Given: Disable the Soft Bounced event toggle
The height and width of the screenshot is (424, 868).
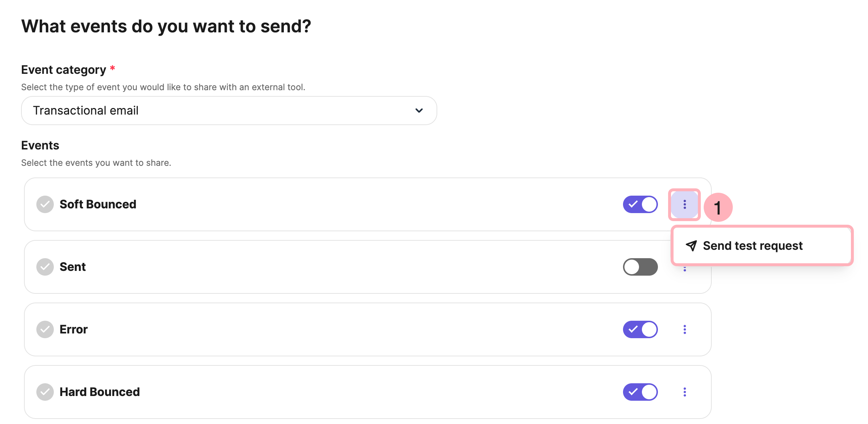Looking at the screenshot, I should click(640, 204).
